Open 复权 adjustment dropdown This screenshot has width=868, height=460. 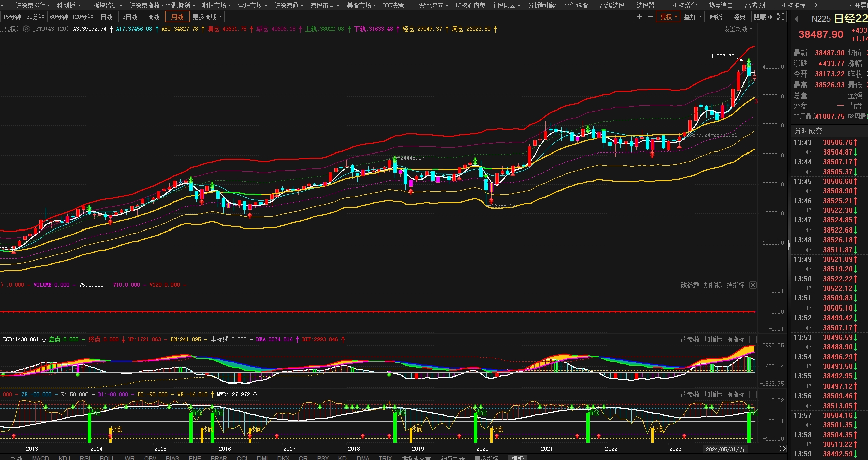(669, 17)
